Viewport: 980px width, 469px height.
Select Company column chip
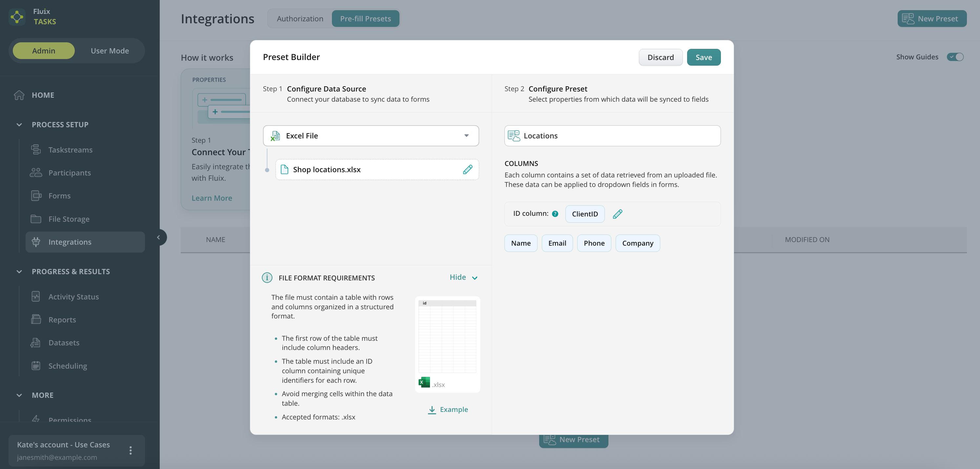pyautogui.click(x=637, y=243)
